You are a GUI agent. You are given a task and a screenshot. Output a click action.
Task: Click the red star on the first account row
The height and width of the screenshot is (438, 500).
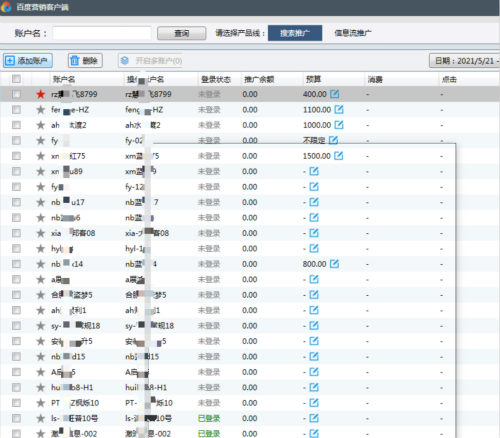pyautogui.click(x=41, y=94)
